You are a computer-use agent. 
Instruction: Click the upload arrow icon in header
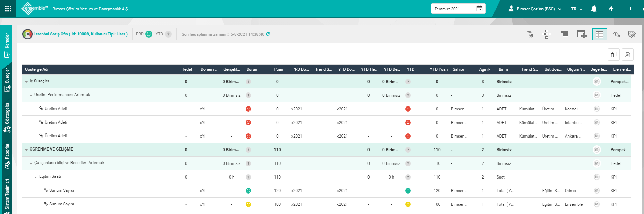(611, 9)
